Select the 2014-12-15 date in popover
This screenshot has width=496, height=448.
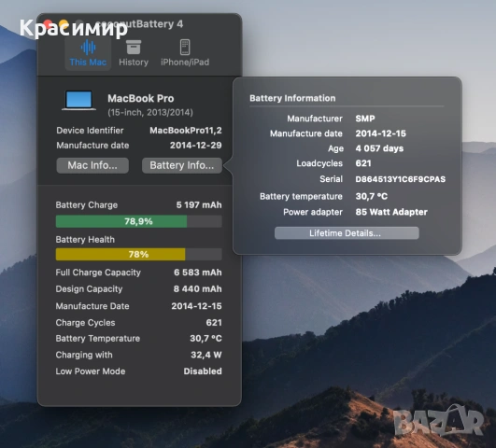380,133
